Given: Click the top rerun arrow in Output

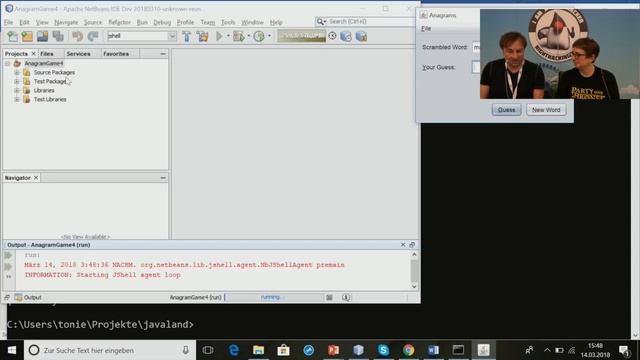Looking at the screenshot, I should click(8, 256).
